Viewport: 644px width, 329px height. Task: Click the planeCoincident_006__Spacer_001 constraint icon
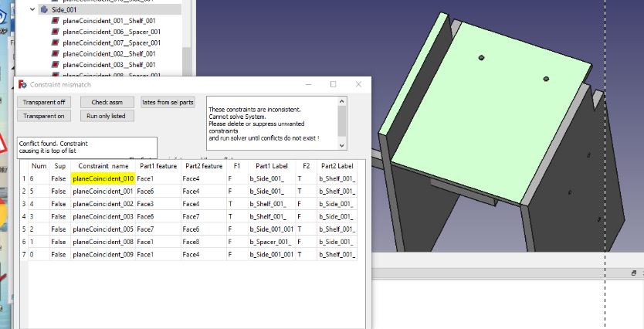[x=56, y=32]
